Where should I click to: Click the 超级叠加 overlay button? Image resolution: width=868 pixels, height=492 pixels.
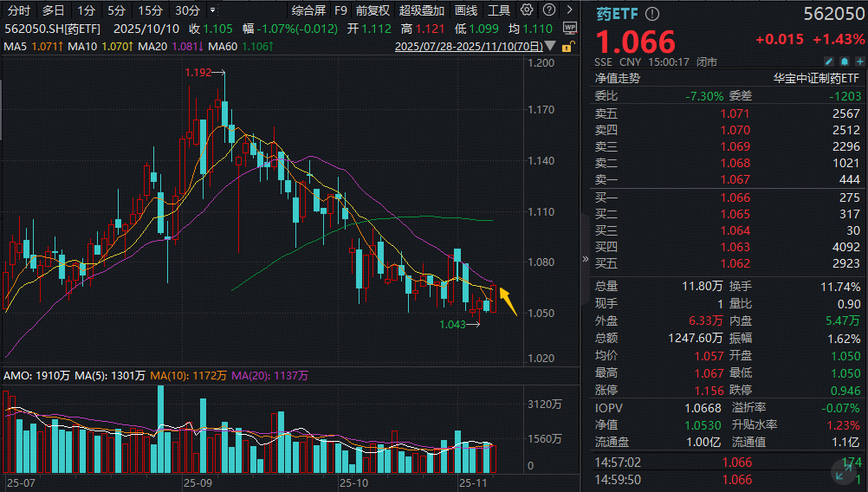[422, 10]
